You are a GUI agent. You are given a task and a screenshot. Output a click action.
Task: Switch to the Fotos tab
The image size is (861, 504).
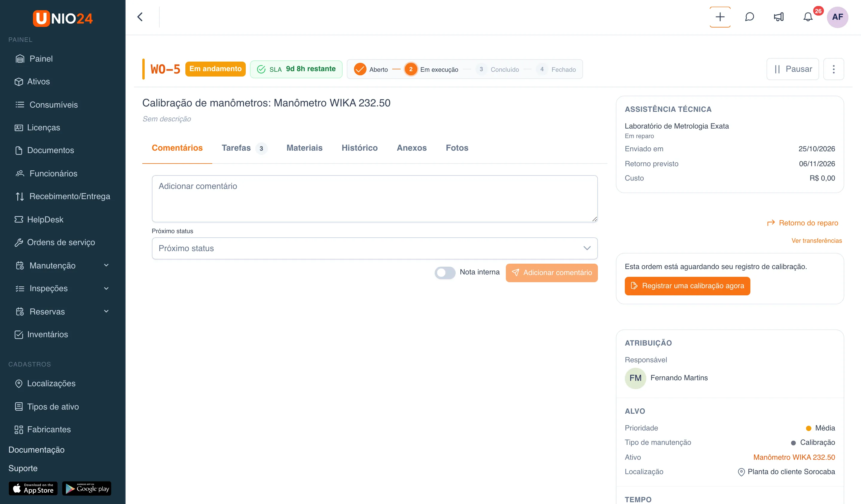coord(457,148)
